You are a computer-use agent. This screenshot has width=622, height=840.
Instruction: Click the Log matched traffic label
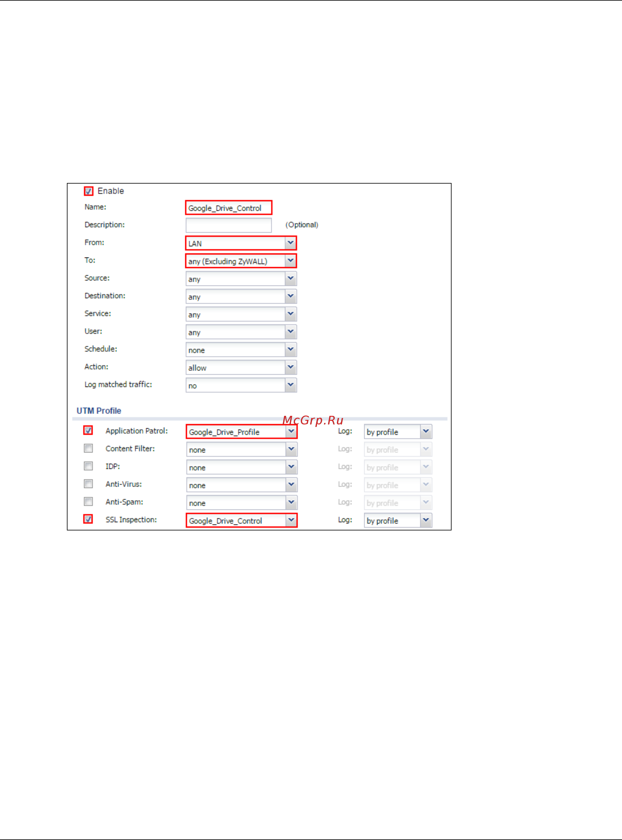118,384
